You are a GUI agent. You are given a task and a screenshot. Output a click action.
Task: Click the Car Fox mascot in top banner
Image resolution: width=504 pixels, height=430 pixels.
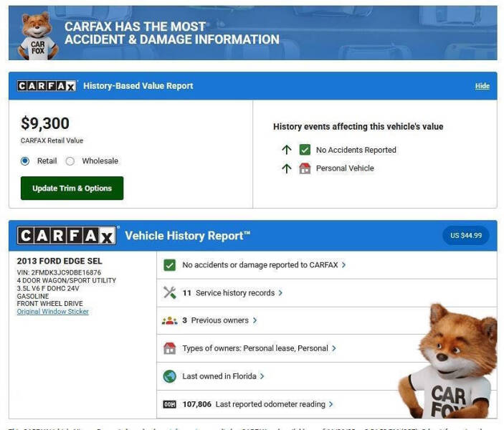[x=37, y=34]
